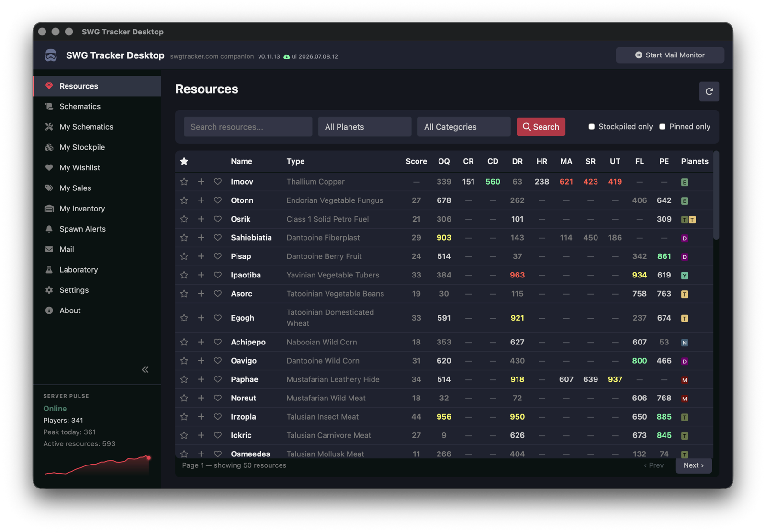Screen dimensions: 766x532
Task: Click the cloud update icon near version
Action: (x=286, y=56)
